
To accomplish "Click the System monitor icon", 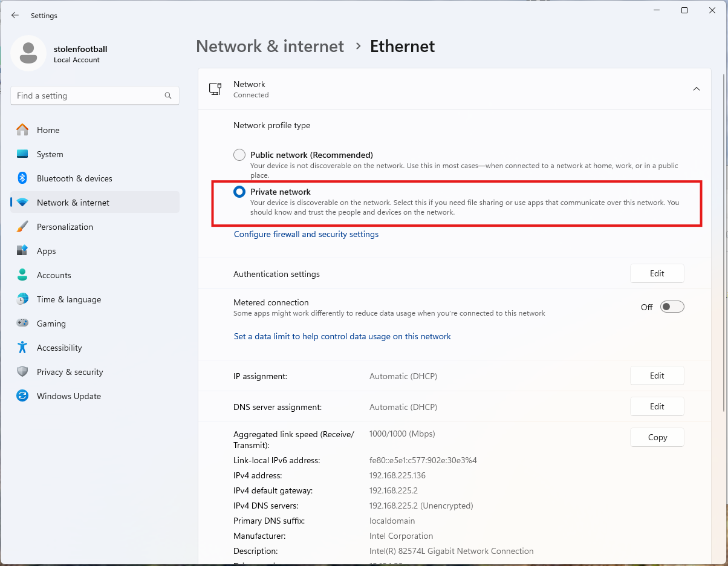I will pos(22,154).
